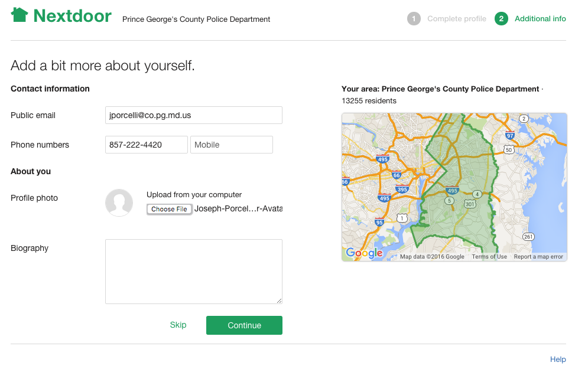Viewport: 588px width, 369px height.
Task: Click the grey step 1 circle badge
Action: click(414, 18)
